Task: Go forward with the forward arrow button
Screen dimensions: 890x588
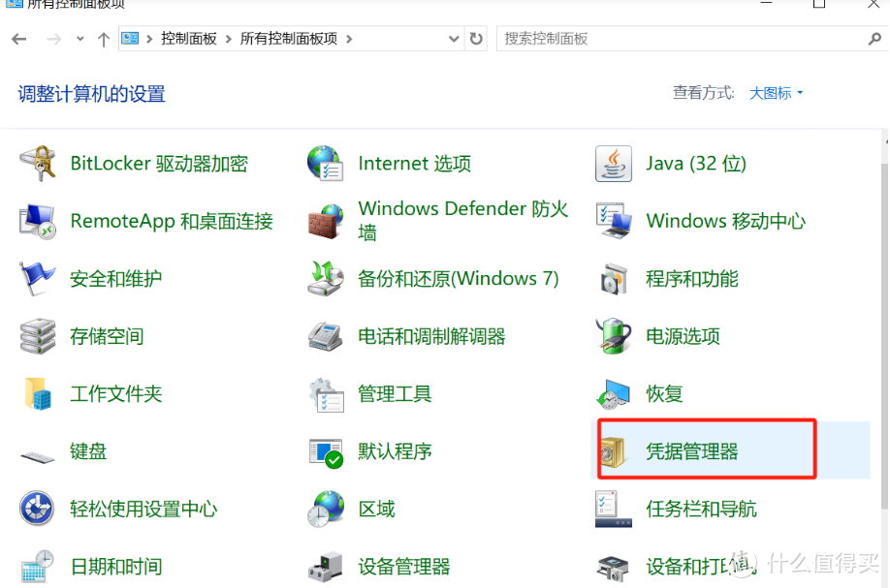Action: pyautogui.click(x=53, y=39)
